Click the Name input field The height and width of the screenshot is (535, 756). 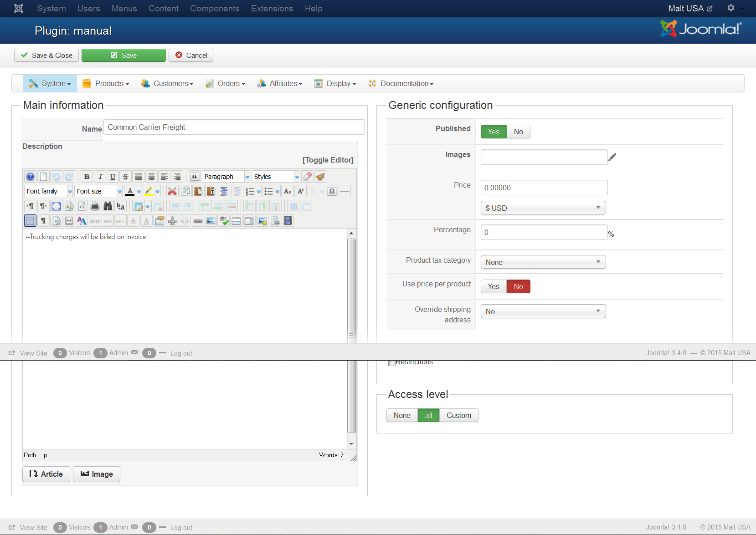coord(234,127)
